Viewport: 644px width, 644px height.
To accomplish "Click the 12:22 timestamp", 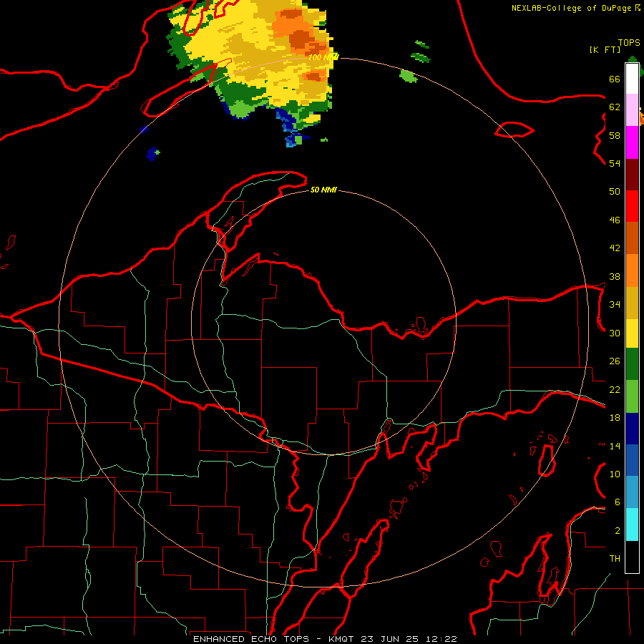I will [441, 639].
